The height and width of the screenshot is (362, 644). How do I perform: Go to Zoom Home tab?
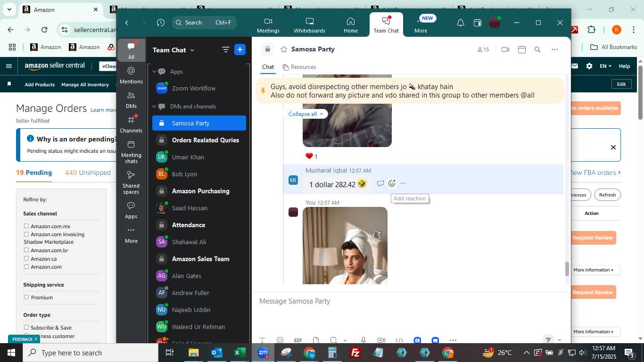pyautogui.click(x=350, y=25)
